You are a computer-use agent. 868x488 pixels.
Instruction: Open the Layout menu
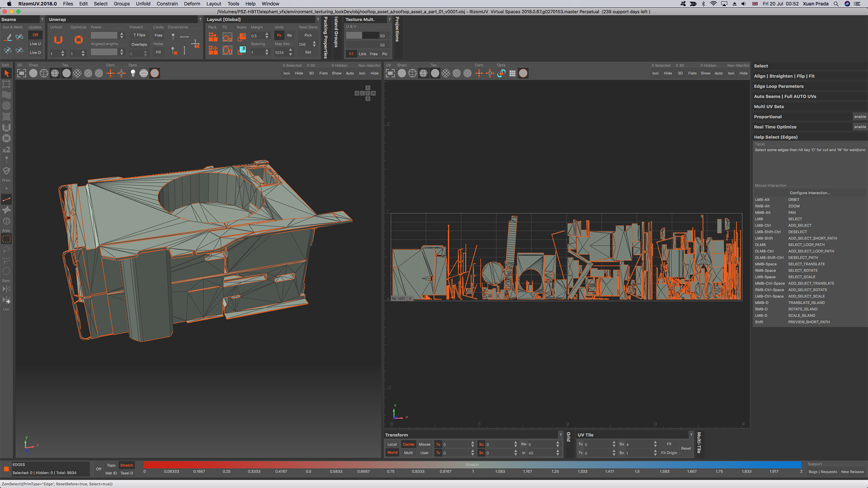click(214, 4)
